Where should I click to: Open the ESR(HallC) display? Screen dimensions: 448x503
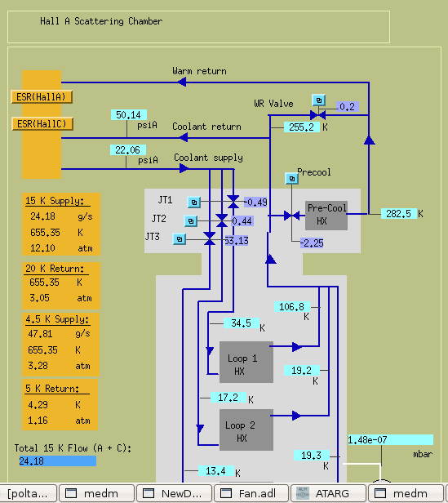(42, 124)
